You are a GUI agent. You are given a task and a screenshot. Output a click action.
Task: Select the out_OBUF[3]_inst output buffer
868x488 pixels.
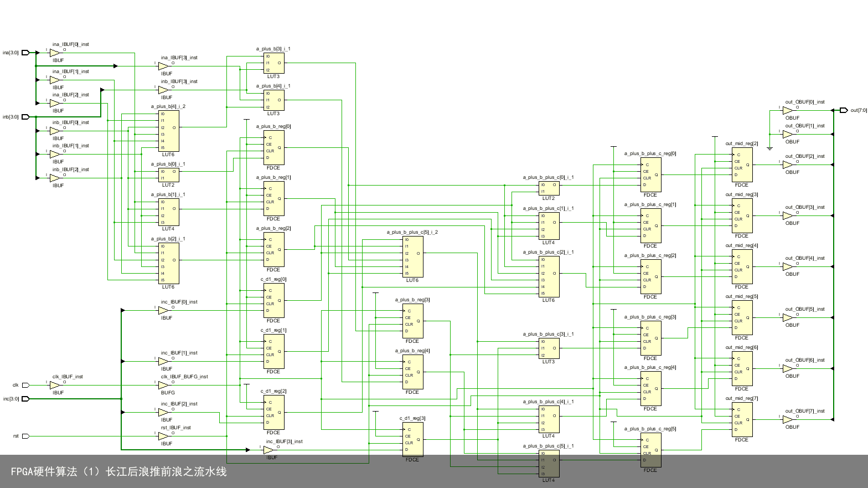point(788,215)
